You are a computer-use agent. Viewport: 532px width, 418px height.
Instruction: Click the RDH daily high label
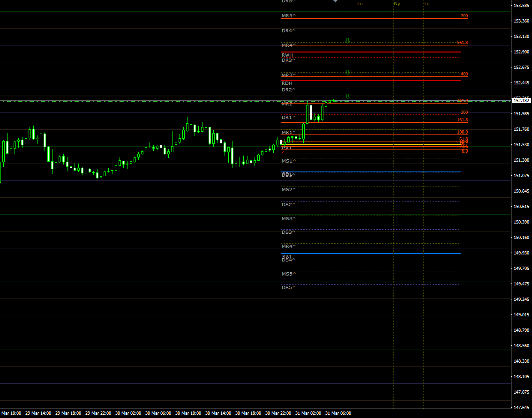click(287, 83)
